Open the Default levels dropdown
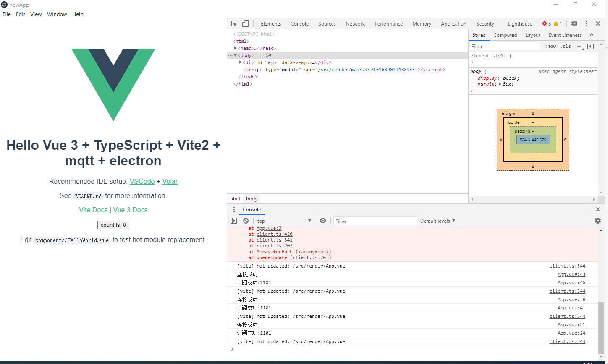608x364 pixels. click(438, 221)
